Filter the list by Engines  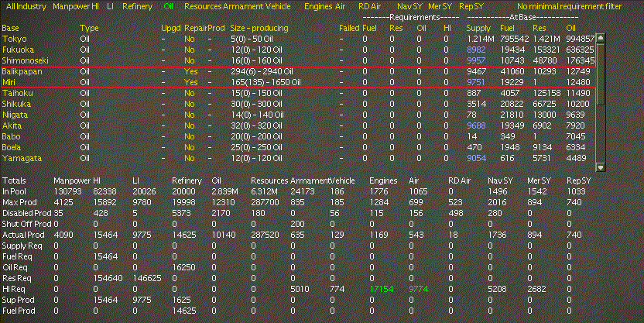point(319,6)
